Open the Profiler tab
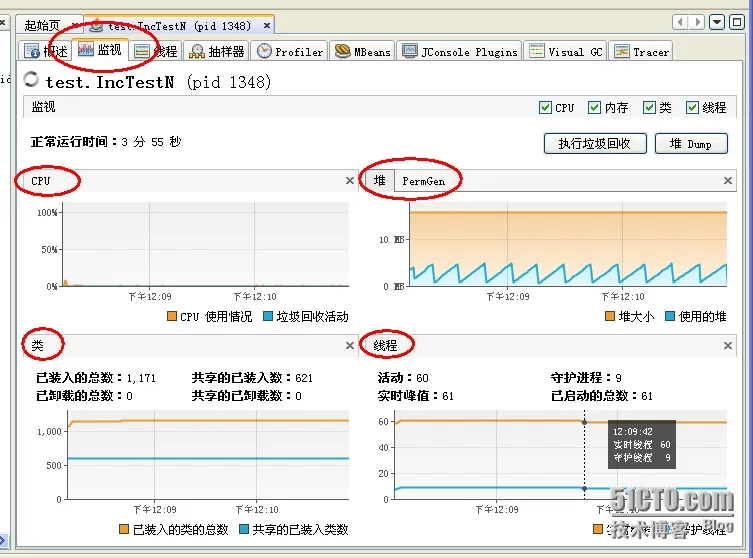This screenshot has height=558, width=753. (290, 51)
